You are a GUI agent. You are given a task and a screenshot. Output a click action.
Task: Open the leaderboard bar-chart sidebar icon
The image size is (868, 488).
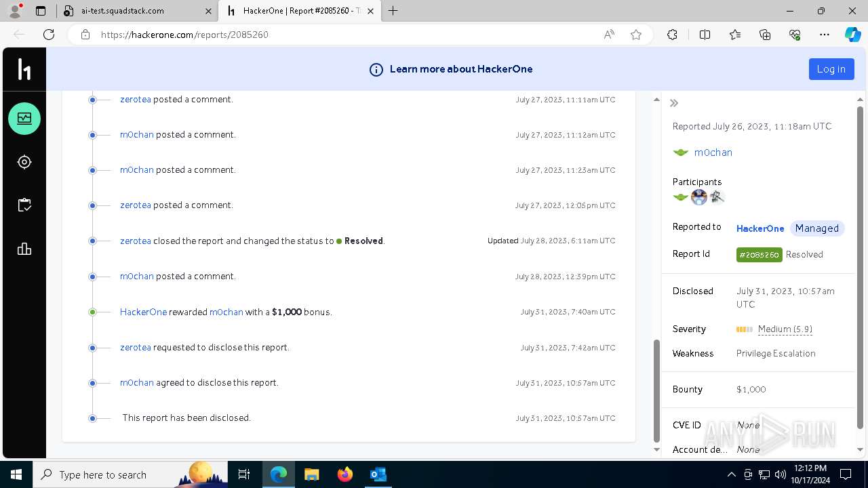[24, 249]
